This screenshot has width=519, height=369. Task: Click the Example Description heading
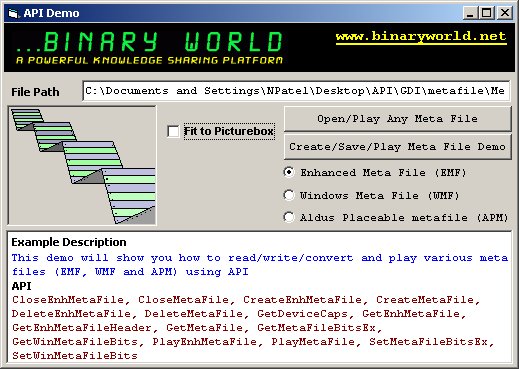coord(69,242)
